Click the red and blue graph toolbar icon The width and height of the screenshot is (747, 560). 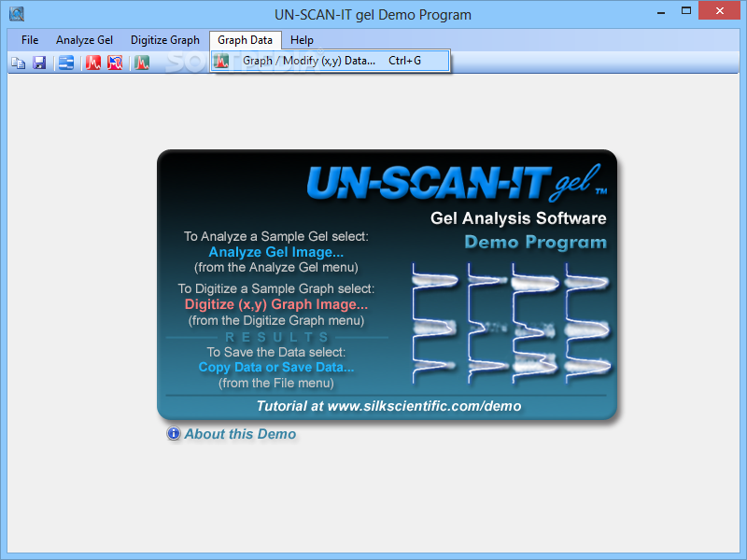[115, 63]
